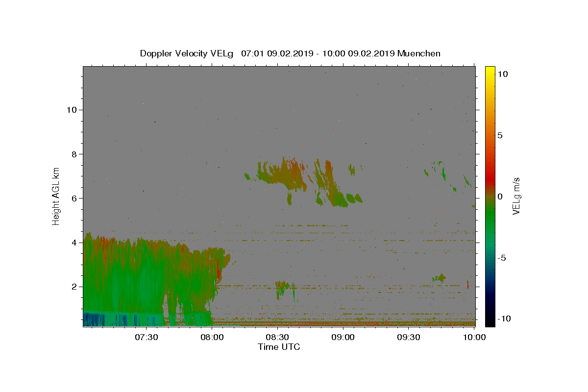Click the yellow top of the colorbar

[490, 71]
